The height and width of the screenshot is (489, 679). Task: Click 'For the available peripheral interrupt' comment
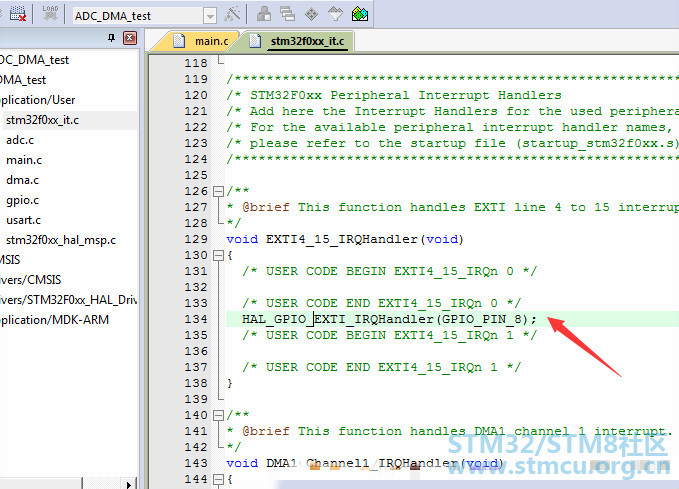click(449, 127)
